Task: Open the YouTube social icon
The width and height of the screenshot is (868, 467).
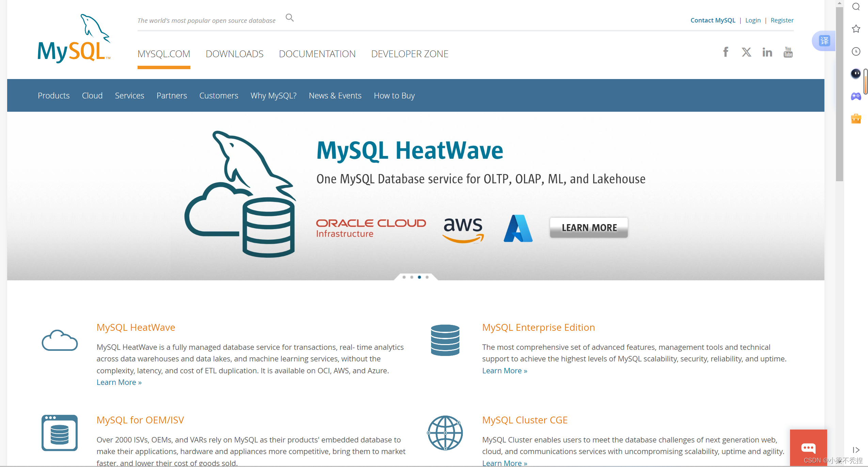Action: point(788,52)
